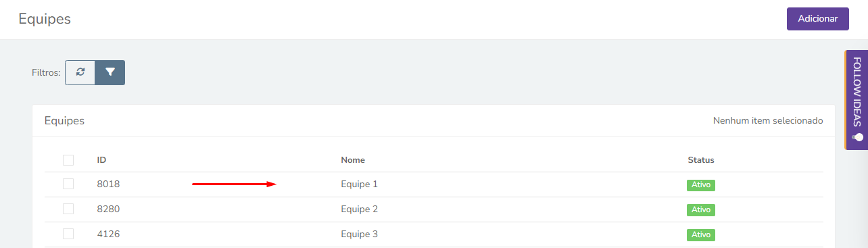Select the checkbox for Equipe 3

click(68, 234)
